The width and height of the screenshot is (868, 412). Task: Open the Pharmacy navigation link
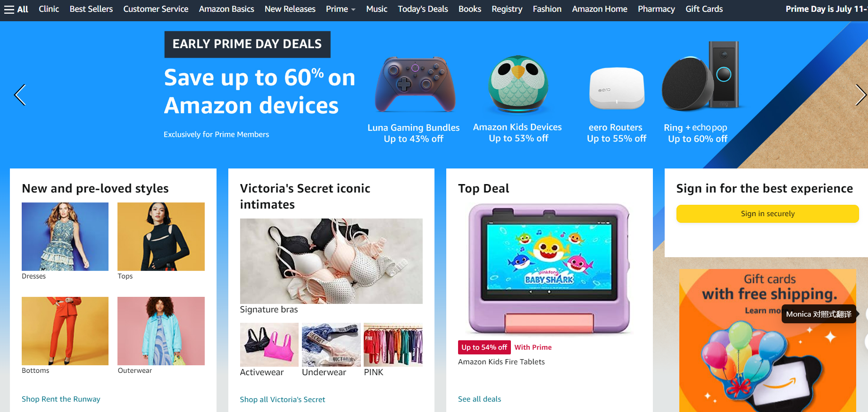point(656,9)
